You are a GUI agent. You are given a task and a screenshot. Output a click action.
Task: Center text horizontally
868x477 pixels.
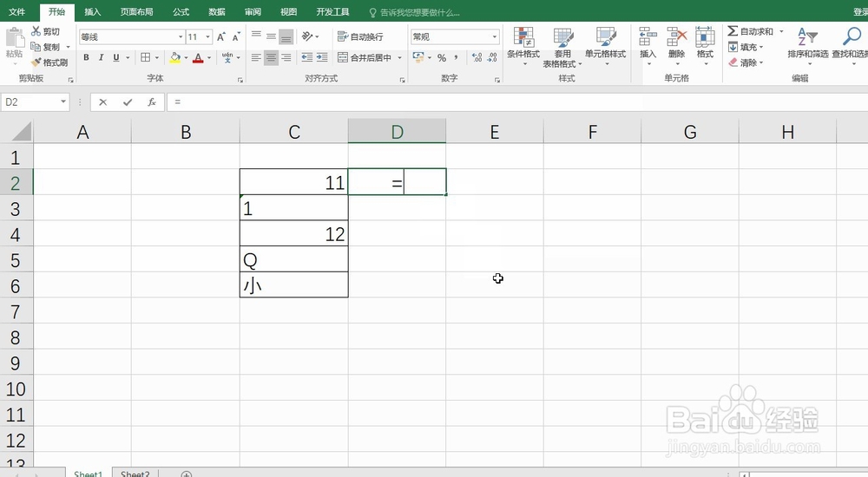(x=271, y=57)
